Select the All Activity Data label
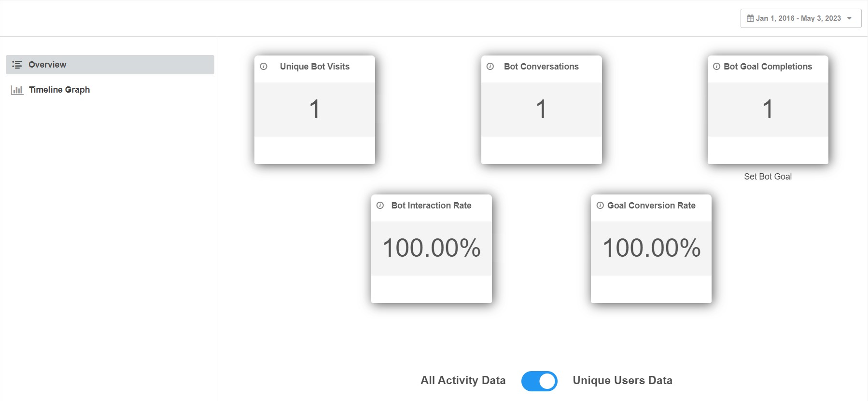868x401 pixels. click(463, 381)
